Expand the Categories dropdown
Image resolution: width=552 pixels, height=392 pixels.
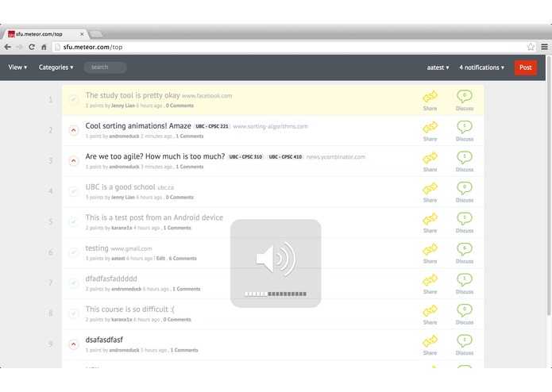pos(56,67)
